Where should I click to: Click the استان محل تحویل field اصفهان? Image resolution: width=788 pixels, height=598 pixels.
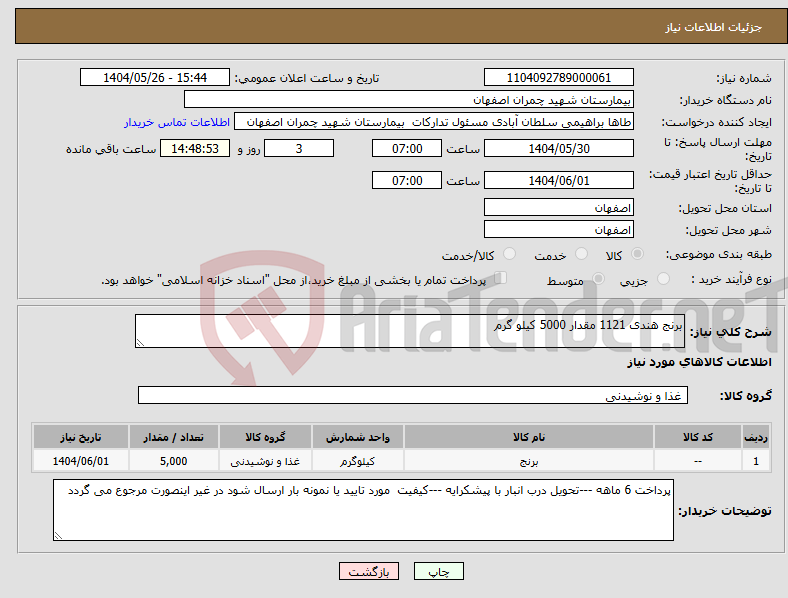558,207
